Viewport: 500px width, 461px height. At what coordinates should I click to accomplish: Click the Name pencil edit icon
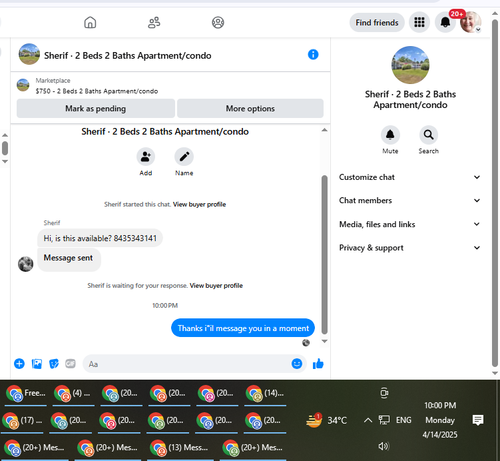pos(184,157)
